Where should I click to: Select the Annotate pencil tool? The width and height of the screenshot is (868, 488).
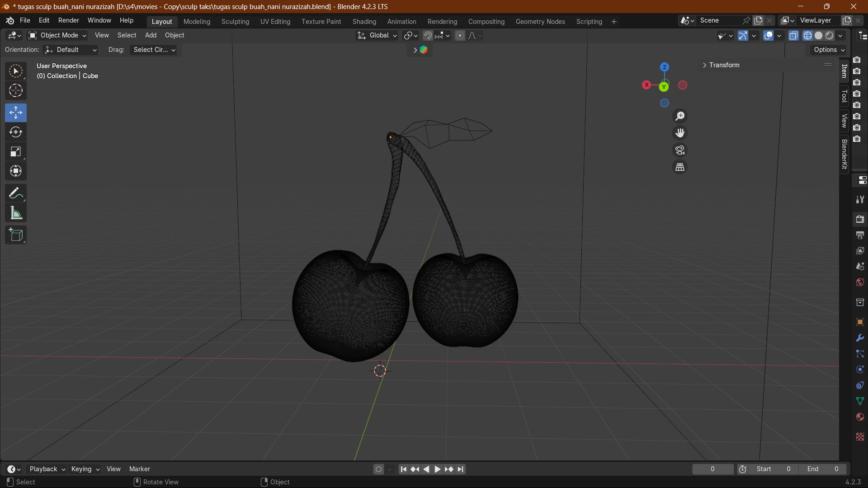click(16, 193)
